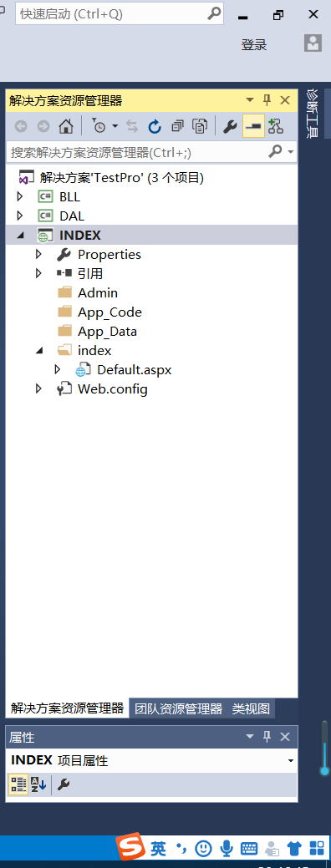This screenshot has height=868, width=331.
Task: Open the property pages wrench in 属性 panel
Action: pyautogui.click(x=64, y=784)
